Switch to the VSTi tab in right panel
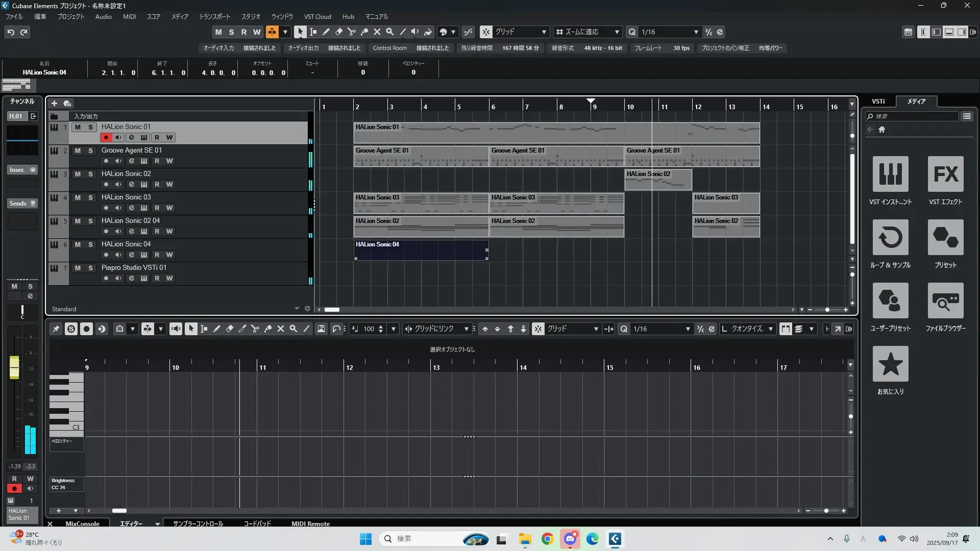Viewport: 980px width, 551px height. pyautogui.click(x=878, y=102)
